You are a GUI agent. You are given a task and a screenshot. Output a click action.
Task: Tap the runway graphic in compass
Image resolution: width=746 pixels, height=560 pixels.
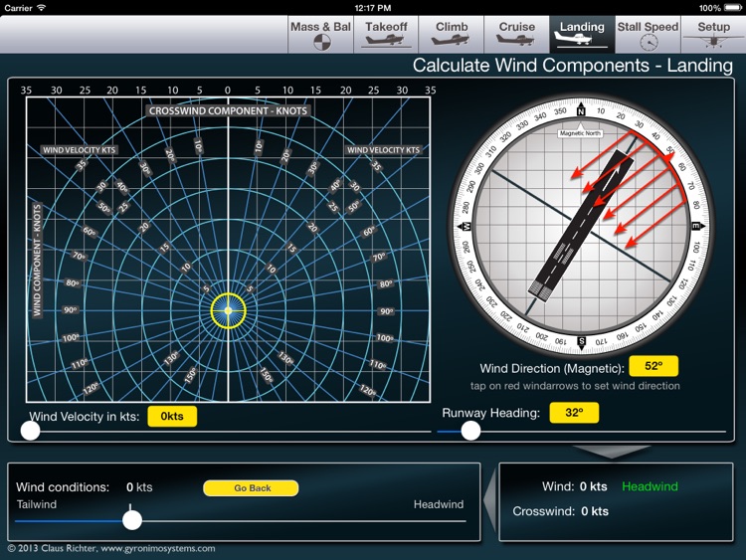click(581, 226)
